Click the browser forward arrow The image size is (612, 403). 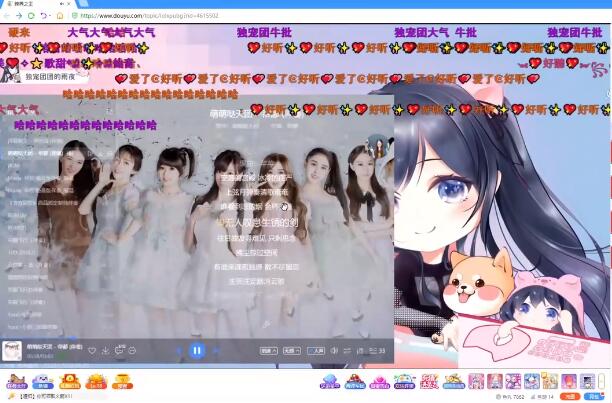[x=19, y=16]
